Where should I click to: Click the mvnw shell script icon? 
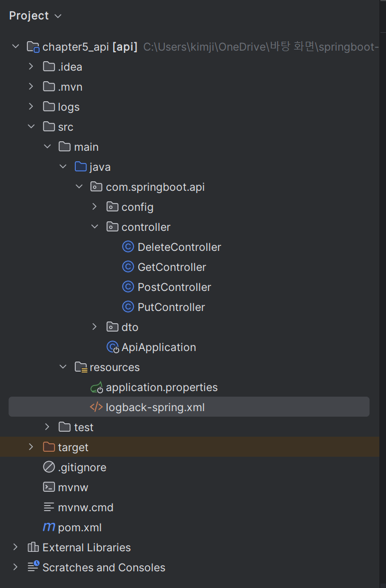pyautogui.click(x=49, y=487)
